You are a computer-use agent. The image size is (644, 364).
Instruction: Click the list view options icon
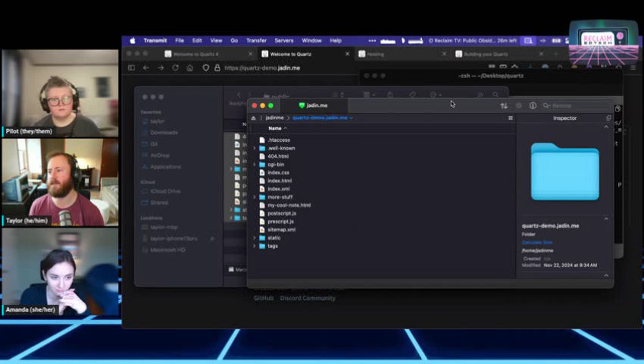click(510, 118)
